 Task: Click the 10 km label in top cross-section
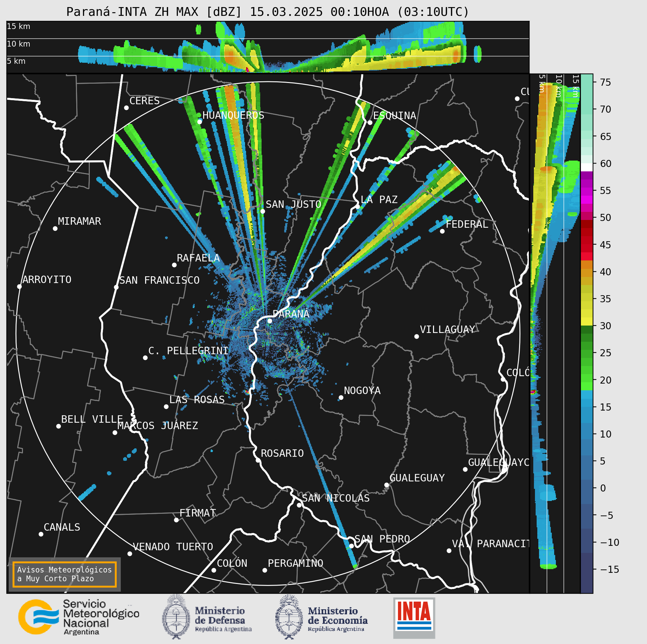point(19,44)
